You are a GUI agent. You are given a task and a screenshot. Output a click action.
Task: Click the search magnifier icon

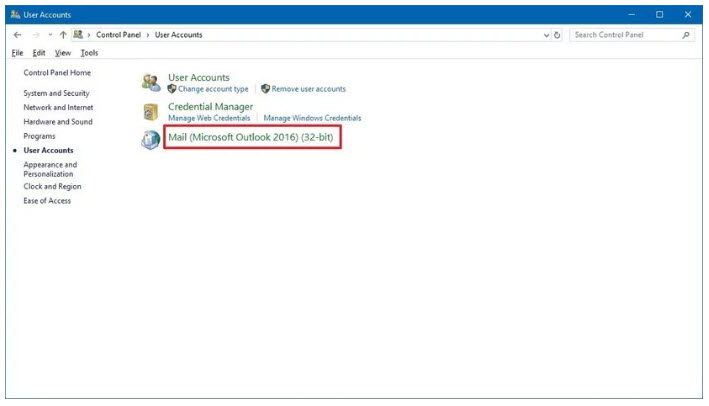click(686, 35)
